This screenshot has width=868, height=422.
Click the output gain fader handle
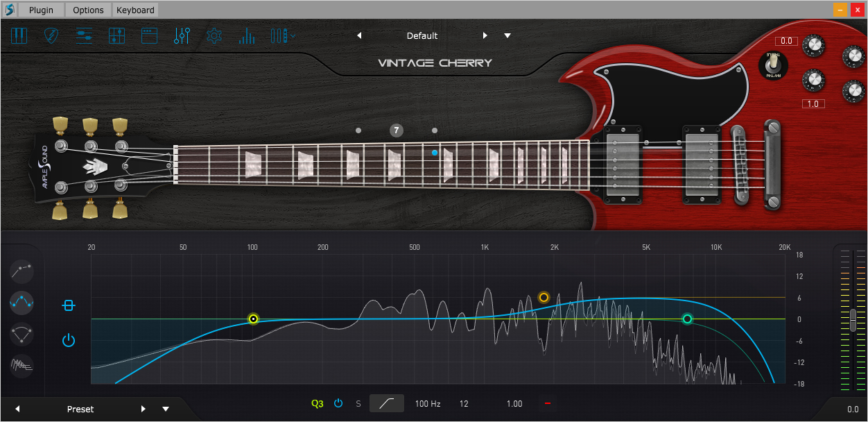[853, 320]
